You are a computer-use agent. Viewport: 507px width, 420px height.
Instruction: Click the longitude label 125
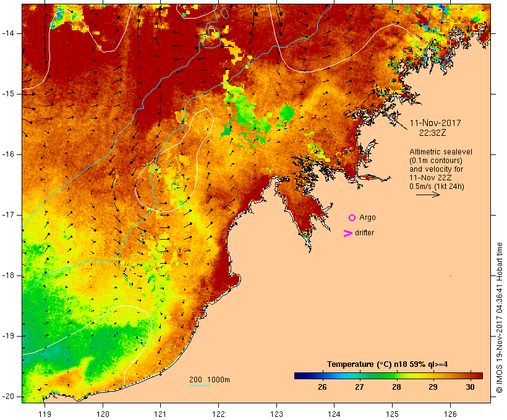392,414
